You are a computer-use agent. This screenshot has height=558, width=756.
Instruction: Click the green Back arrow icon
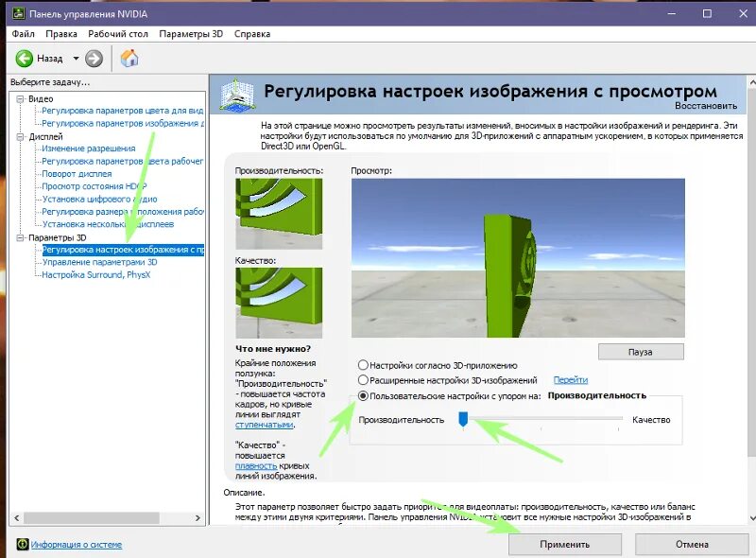pos(25,59)
